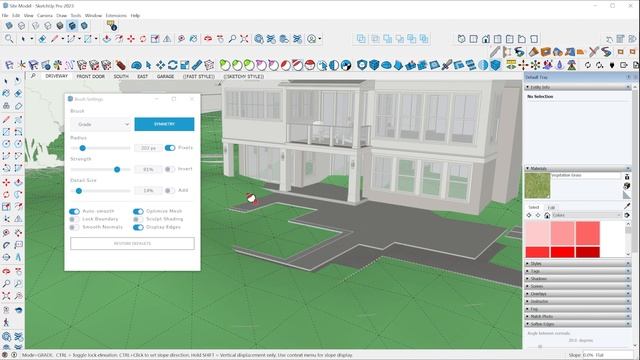This screenshot has height=360, width=640.
Task: Open the Colors material library dropdown
Action: (x=587, y=215)
